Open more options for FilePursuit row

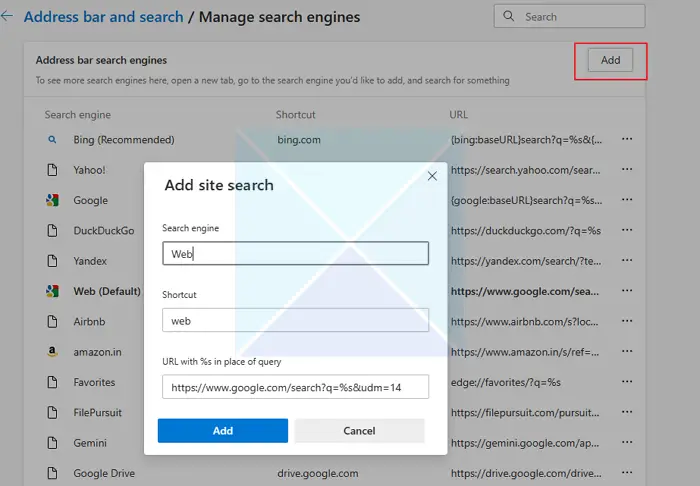click(627, 412)
